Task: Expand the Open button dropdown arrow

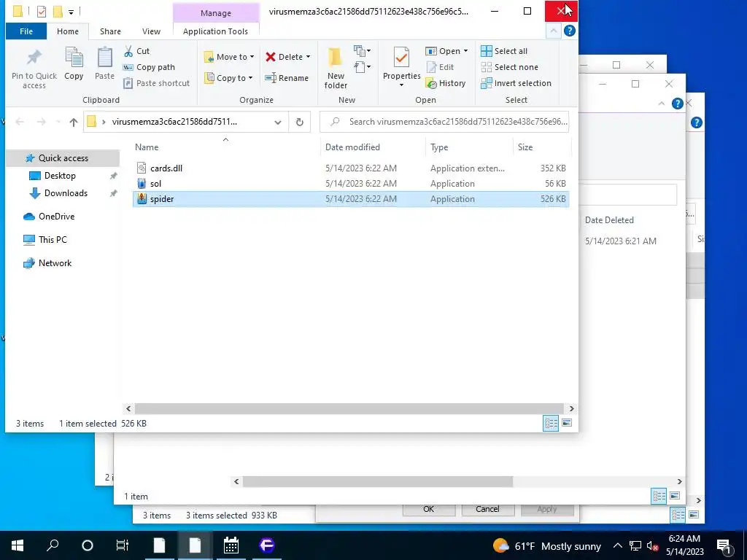Action: coord(465,51)
